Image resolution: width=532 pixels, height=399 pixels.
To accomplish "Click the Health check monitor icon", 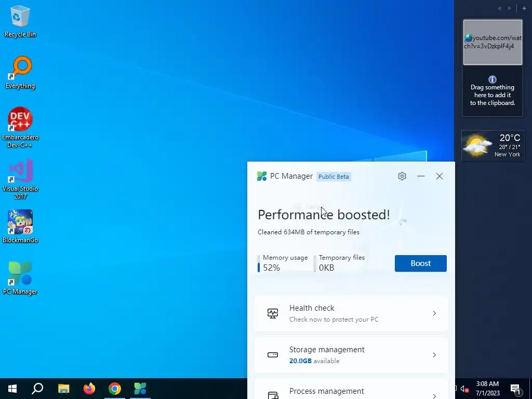I will (x=273, y=313).
